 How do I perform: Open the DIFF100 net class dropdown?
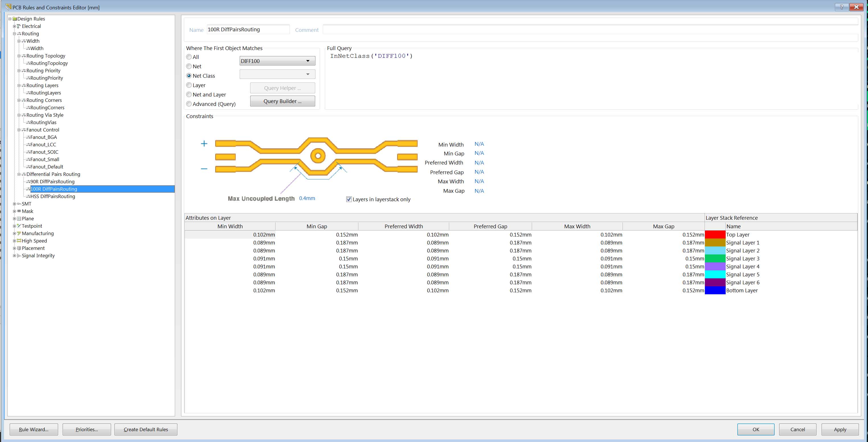coord(307,61)
